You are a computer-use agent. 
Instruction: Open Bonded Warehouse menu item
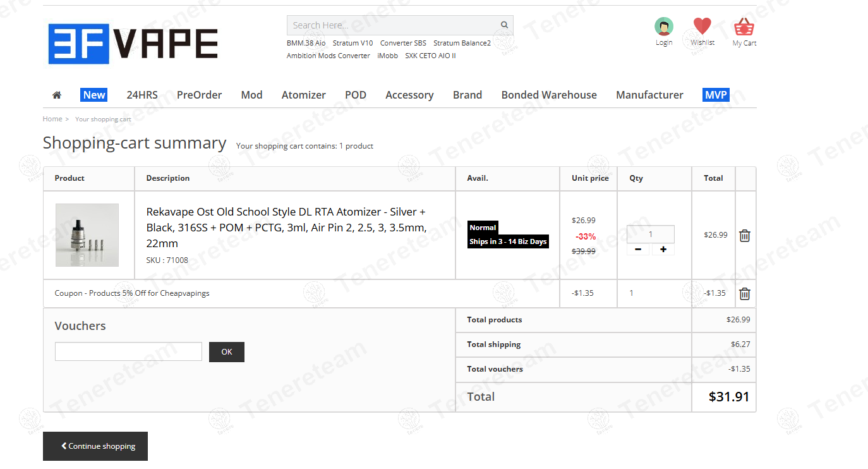pyautogui.click(x=549, y=95)
